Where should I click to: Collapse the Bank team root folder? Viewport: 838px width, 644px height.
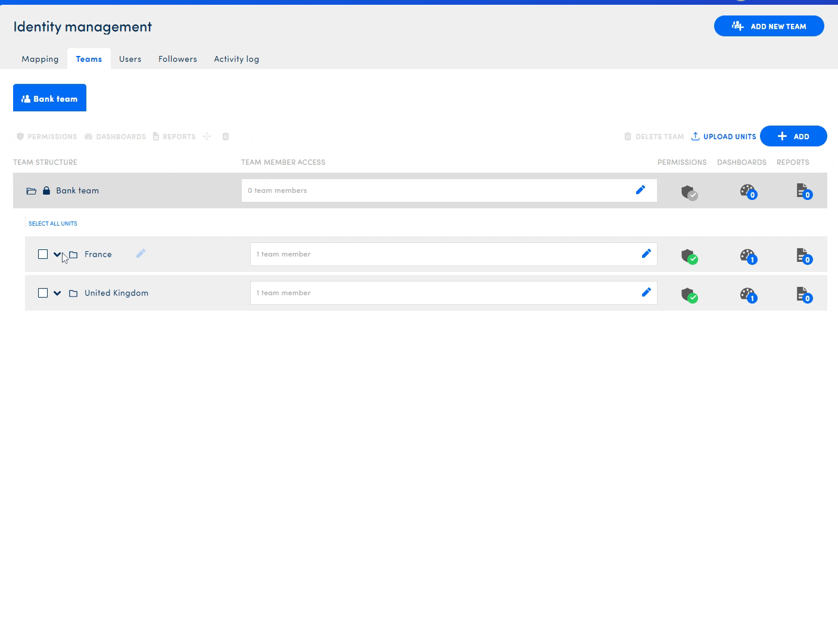32,191
